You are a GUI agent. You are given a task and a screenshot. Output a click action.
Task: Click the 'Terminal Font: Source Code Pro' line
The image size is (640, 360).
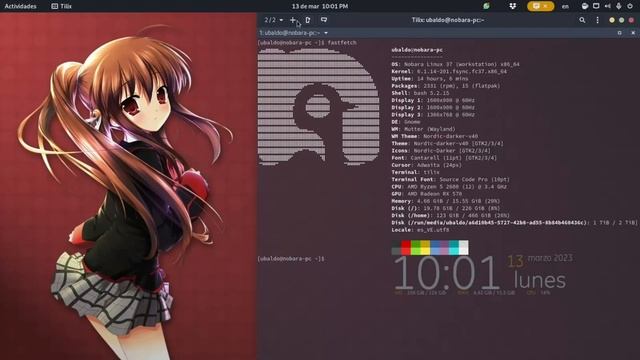pos(451,179)
